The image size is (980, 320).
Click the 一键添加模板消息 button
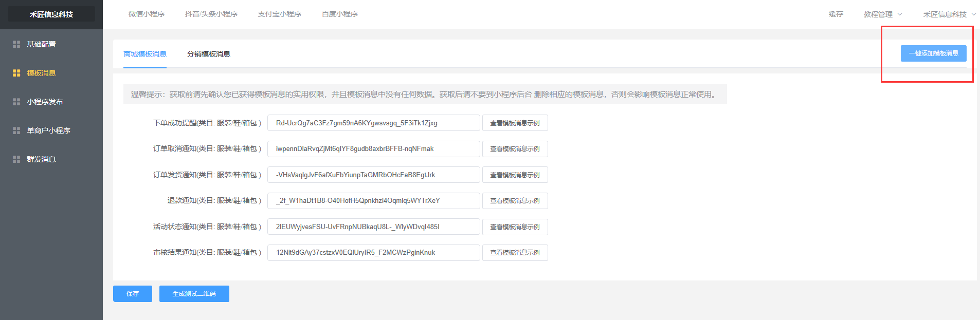point(934,53)
